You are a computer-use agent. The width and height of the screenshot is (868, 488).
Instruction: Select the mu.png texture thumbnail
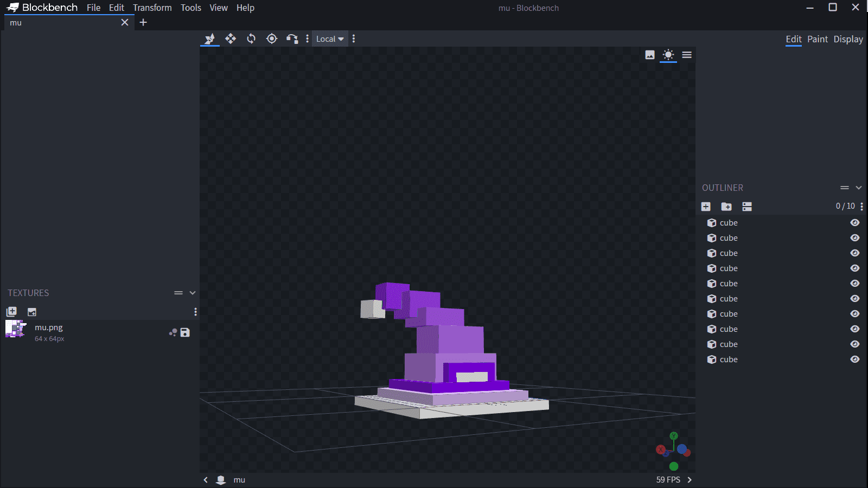[x=16, y=329]
